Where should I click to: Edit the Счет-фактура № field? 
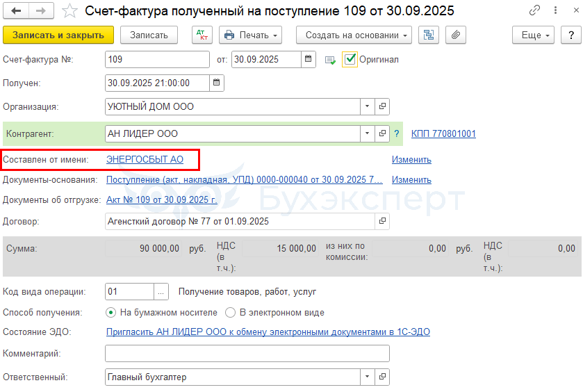coord(157,60)
